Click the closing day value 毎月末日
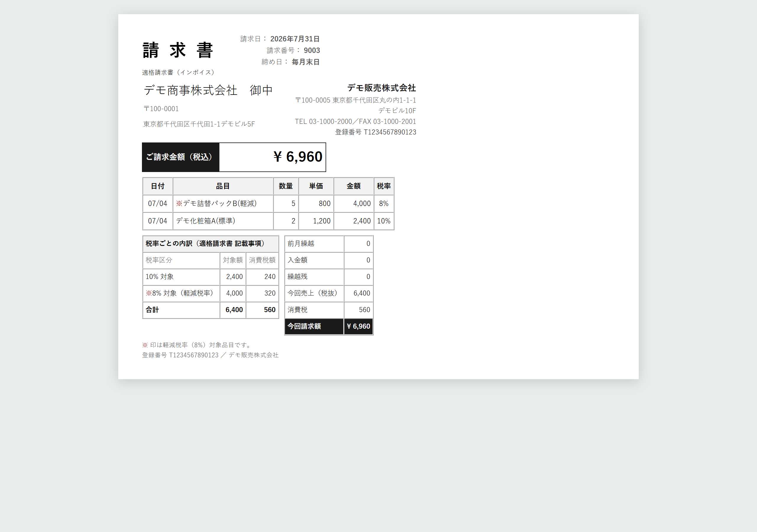The width and height of the screenshot is (757, 532). click(305, 62)
